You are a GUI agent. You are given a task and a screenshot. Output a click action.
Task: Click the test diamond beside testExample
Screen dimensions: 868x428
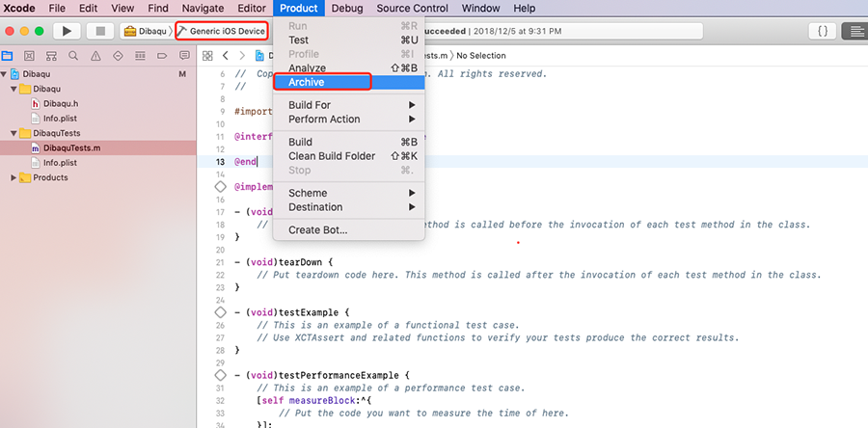click(220, 313)
